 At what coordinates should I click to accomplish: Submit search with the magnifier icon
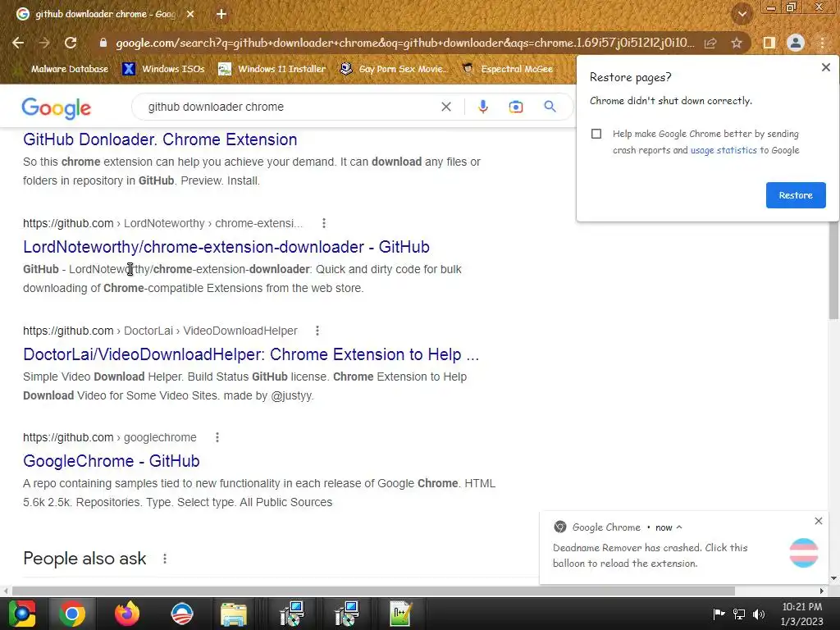550,107
